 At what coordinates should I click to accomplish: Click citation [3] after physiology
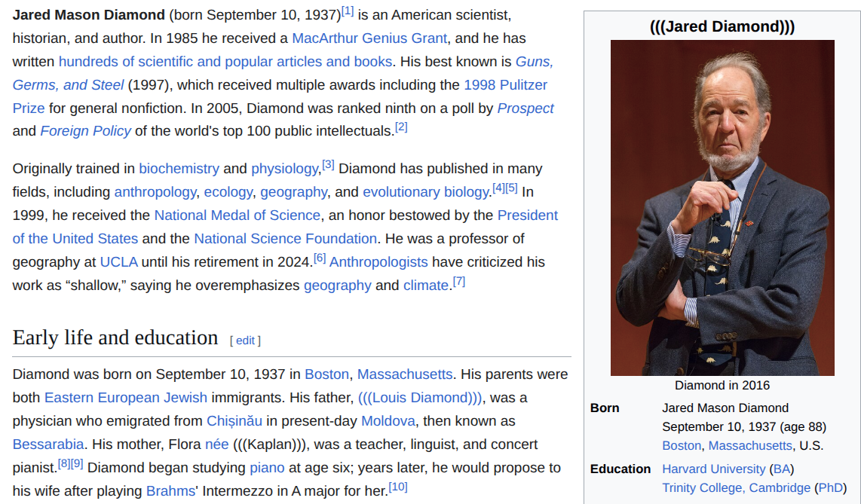tap(328, 164)
